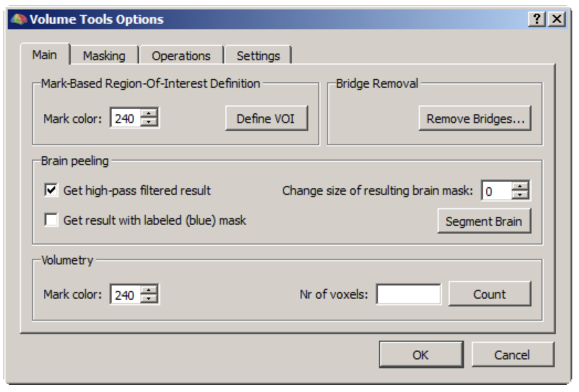Click the brain icon in title bar

click(19, 19)
